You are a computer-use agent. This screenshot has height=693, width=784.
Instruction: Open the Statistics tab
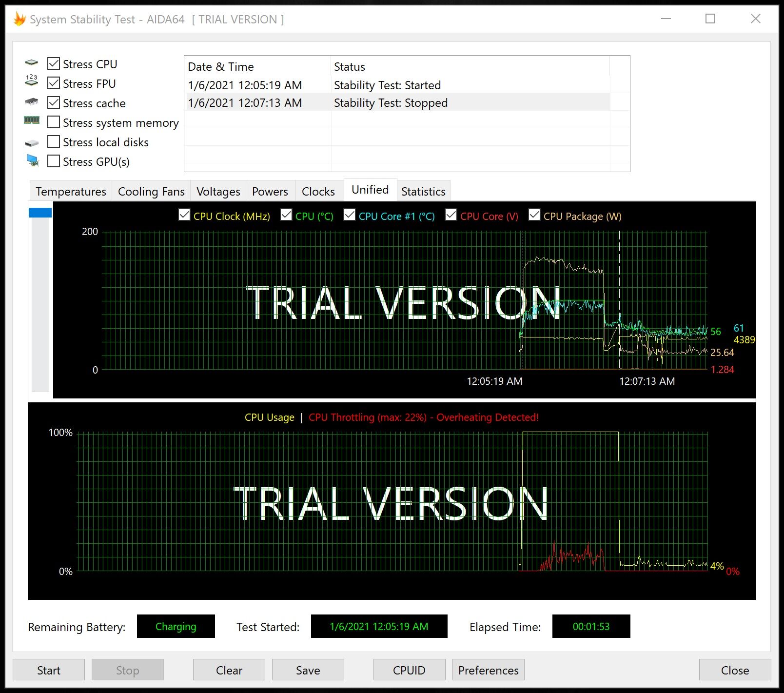point(423,191)
